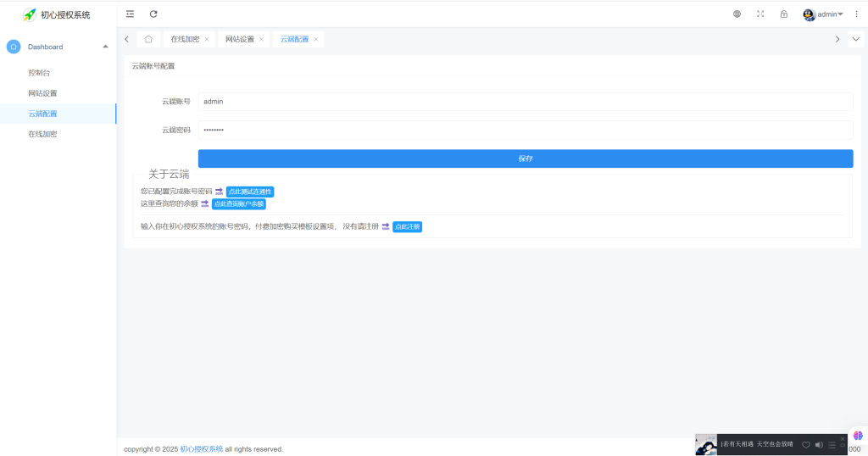Toggle fullscreen mode icon

click(760, 14)
